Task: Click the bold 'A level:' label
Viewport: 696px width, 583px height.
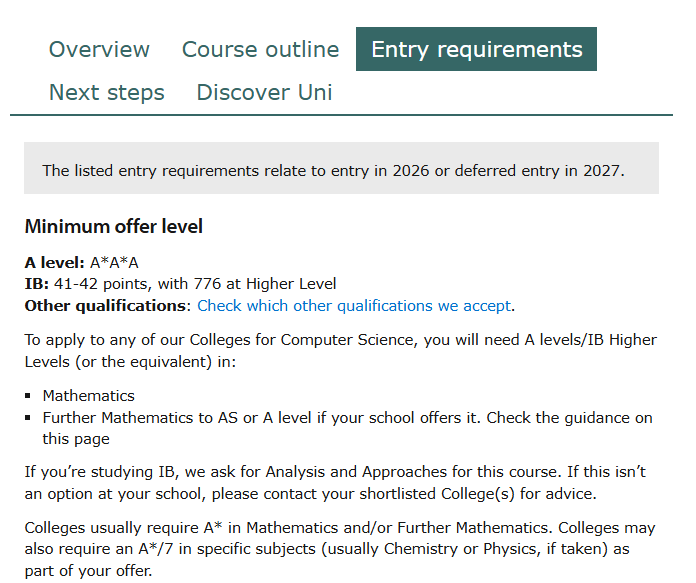Action: pos(54,263)
